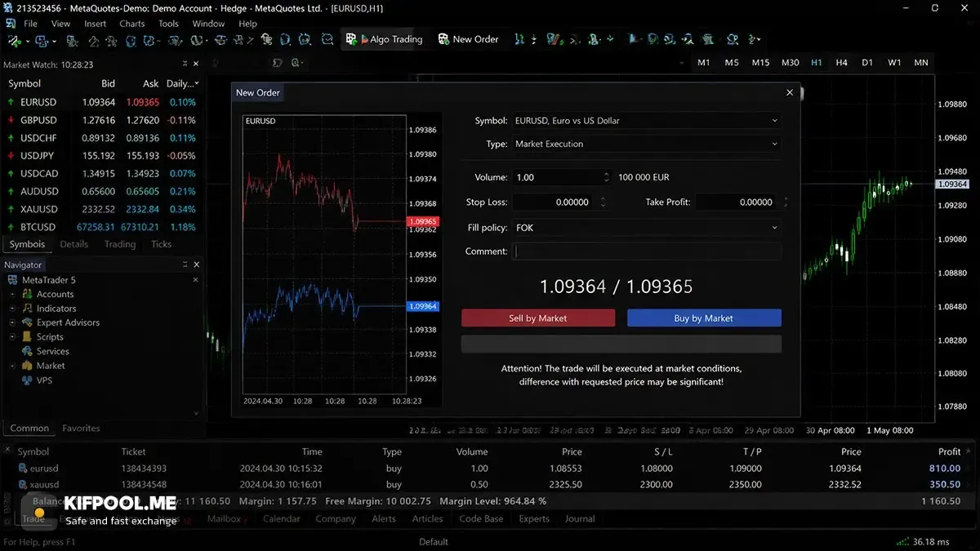Open the Insert menu

[95, 24]
